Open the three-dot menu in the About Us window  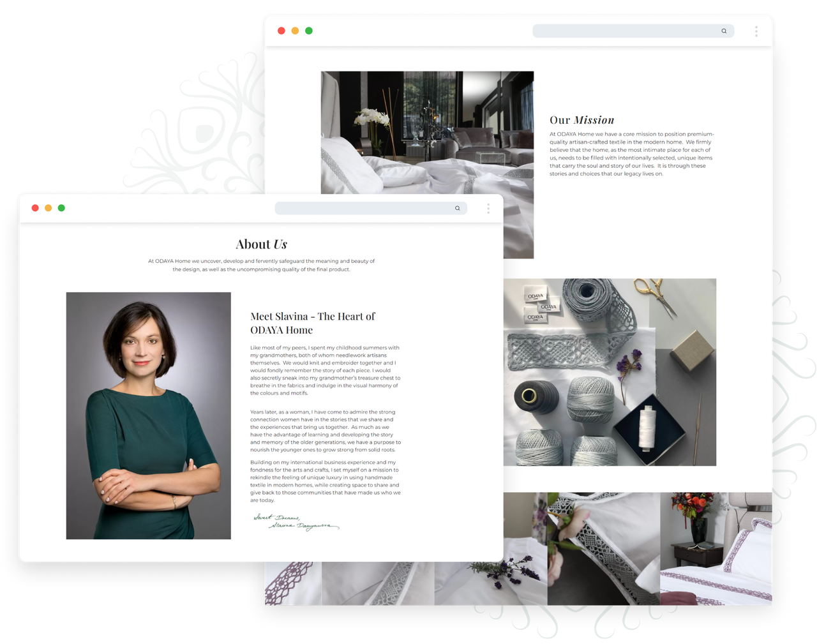click(488, 208)
